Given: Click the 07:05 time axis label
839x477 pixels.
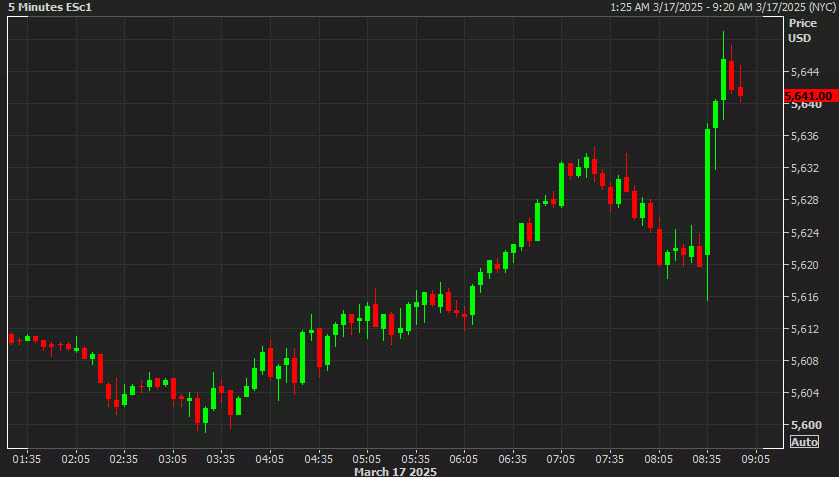Looking at the screenshot, I should [561, 459].
